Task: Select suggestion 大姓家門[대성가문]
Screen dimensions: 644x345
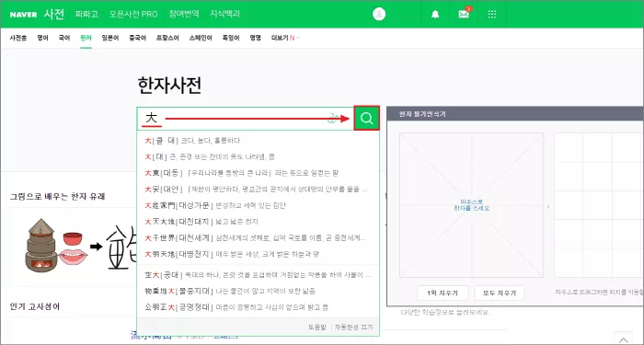Action: pos(258,205)
